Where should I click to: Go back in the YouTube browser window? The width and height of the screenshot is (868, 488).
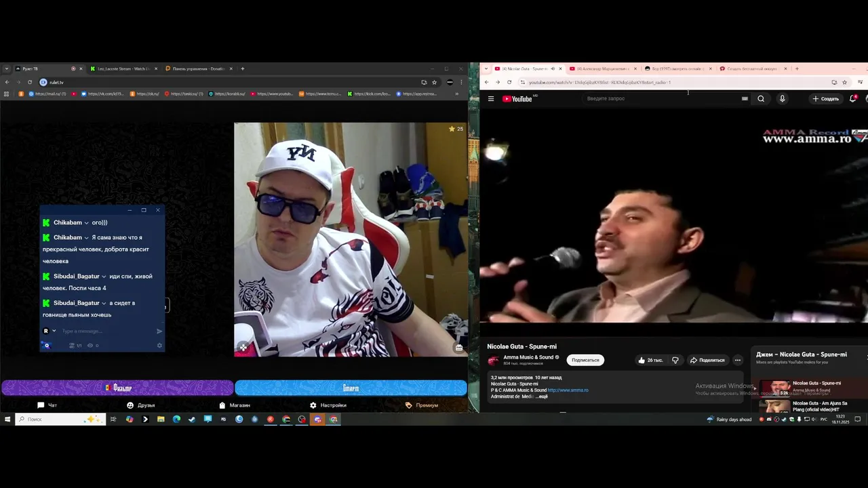(486, 82)
